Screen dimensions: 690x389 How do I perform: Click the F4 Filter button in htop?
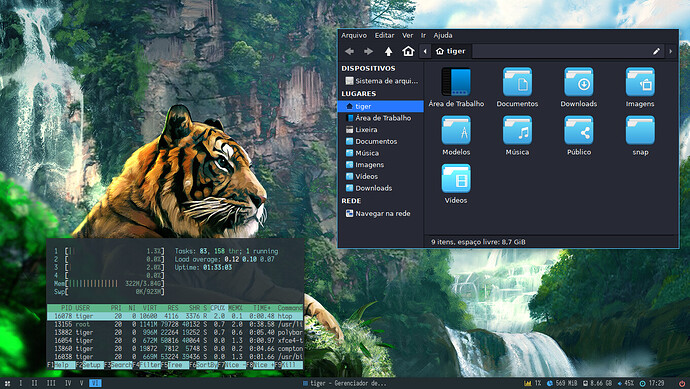tap(147, 365)
